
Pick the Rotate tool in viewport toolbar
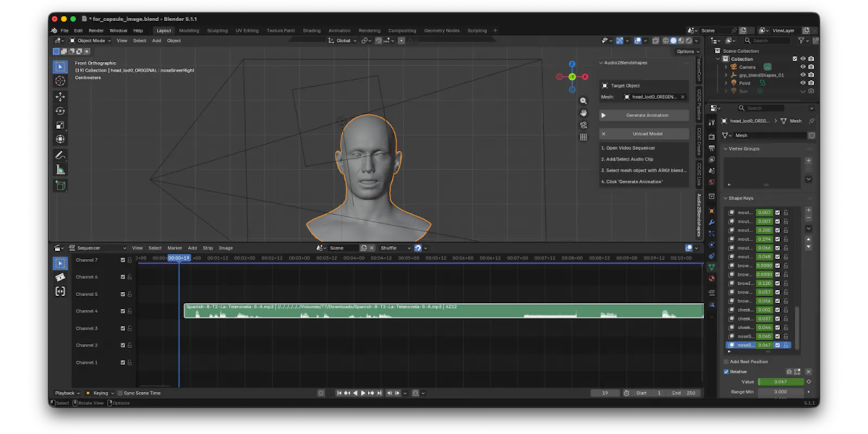click(x=60, y=111)
